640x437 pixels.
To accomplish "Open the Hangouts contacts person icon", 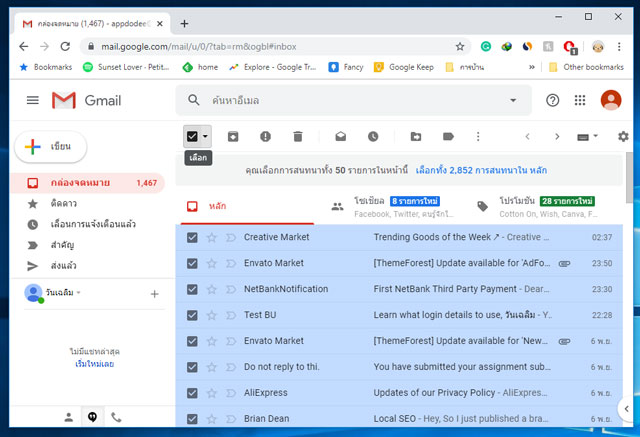I will click(69, 417).
